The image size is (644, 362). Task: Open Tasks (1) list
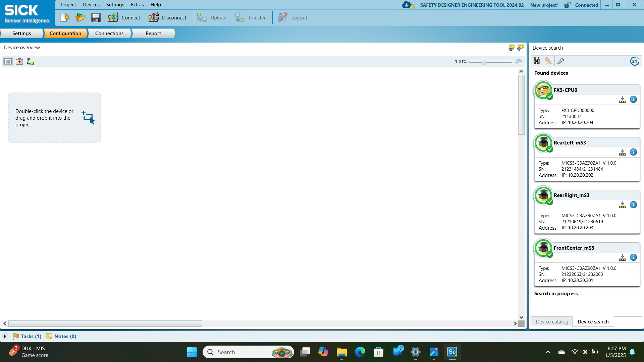[x=27, y=336]
